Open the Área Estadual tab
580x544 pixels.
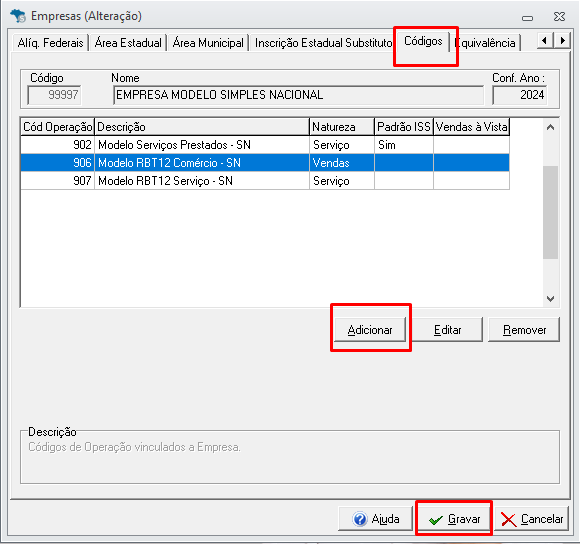pyautogui.click(x=128, y=43)
